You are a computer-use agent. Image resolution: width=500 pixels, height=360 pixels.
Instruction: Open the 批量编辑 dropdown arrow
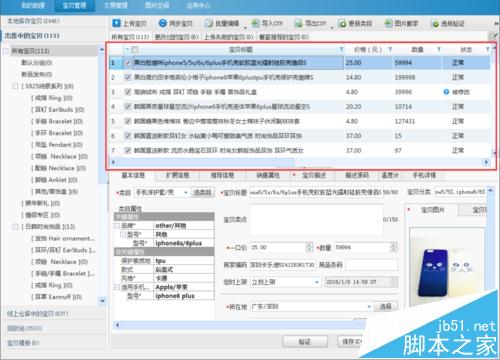tap(246, 27)
